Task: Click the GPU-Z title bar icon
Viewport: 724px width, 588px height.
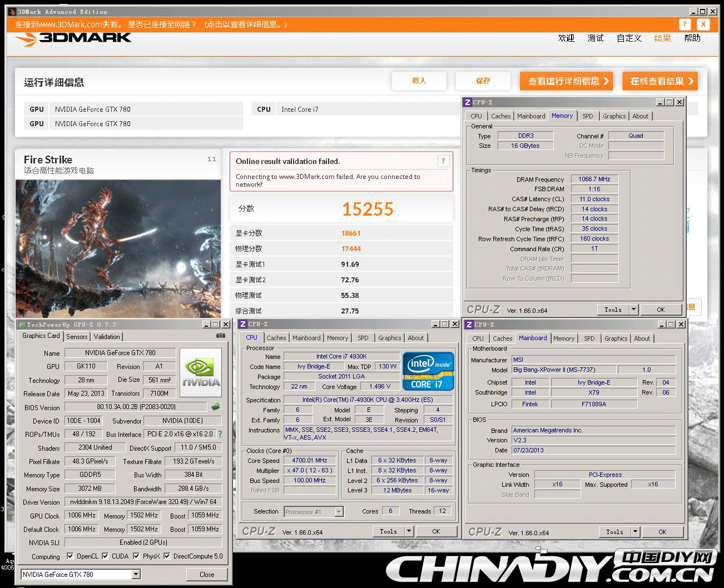Action: pyautogui.click(x=22, y=325)
